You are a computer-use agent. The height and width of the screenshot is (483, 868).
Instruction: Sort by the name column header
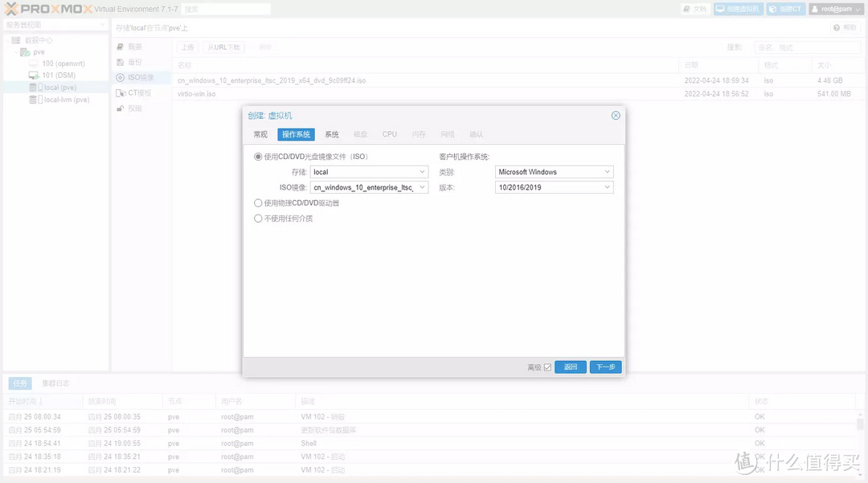point(425,65)
